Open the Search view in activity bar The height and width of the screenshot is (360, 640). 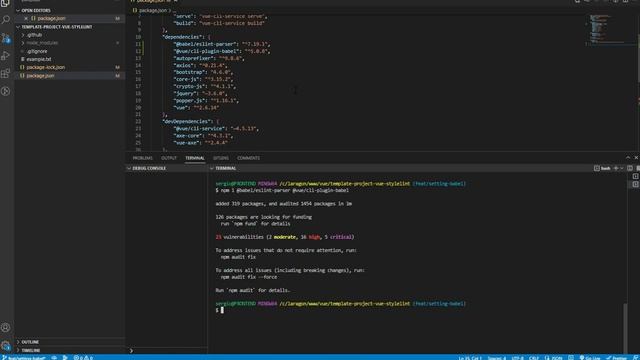click(6, 19)
